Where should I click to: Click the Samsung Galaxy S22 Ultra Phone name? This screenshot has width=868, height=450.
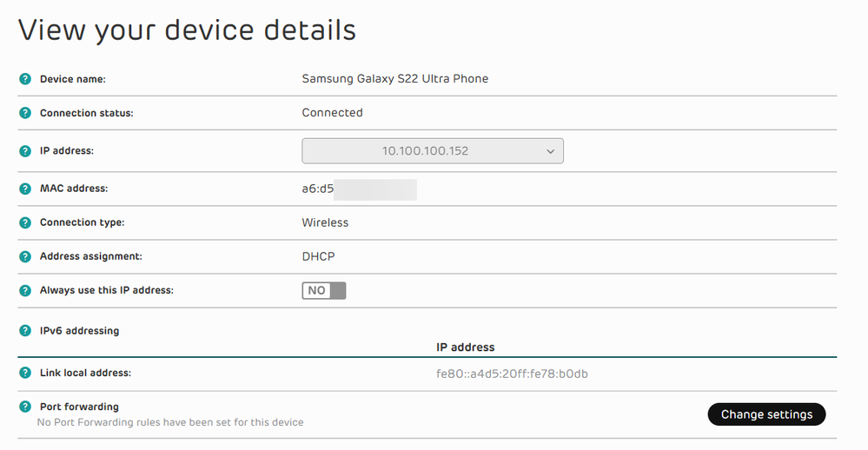click(x=395, y=78)
